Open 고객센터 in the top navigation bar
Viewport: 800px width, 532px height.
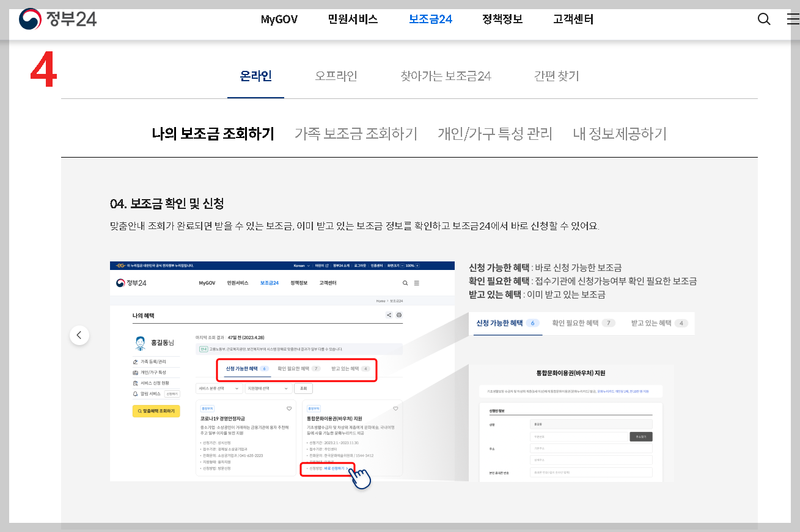(x=573, y=19)
